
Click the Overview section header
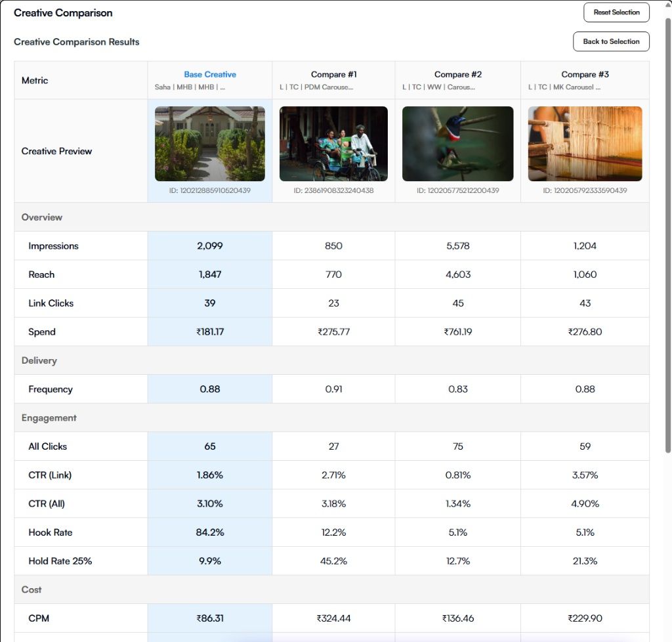[42, 217]
